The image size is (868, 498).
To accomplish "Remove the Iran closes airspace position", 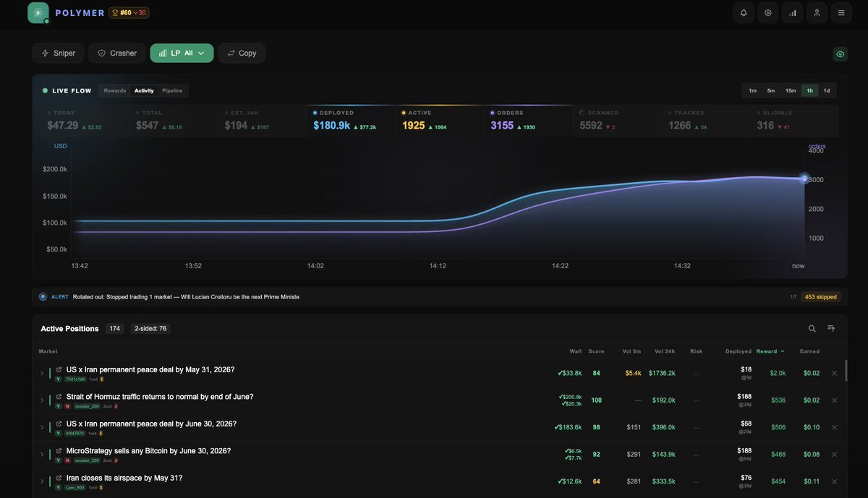I will (x=834, y=482).
